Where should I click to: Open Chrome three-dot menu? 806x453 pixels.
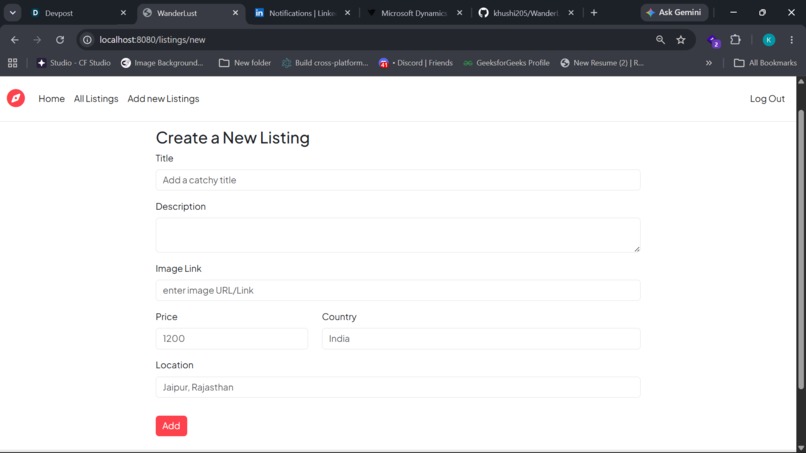[792, 40]
